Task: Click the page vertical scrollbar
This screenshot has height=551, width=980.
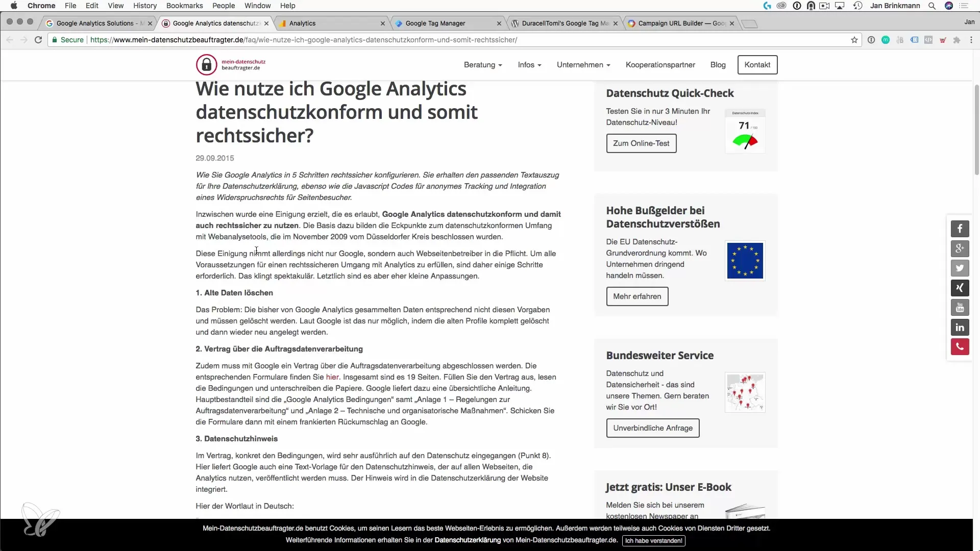Action: click(x=976, y=130)
